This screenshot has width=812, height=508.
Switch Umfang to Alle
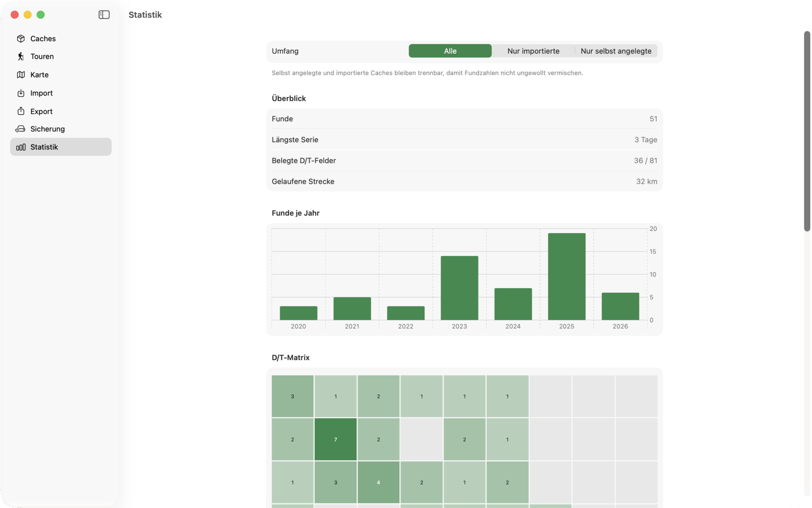pos(450,51)
